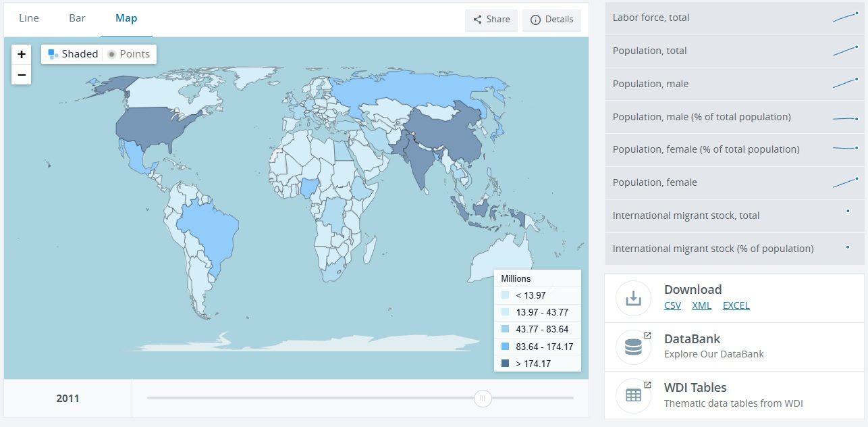
Task: Zoom out of the map with minus button
Action: (22, 75)
